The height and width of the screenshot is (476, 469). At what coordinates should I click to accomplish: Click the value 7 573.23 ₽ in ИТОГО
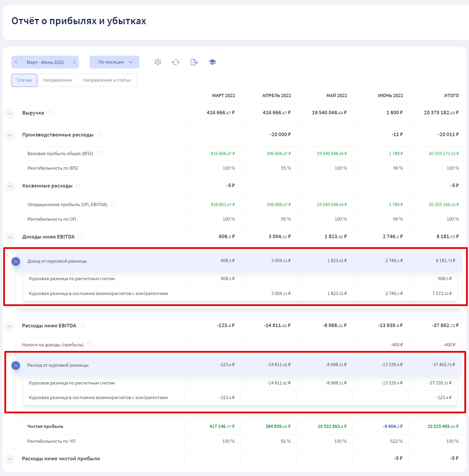[442, 294]
